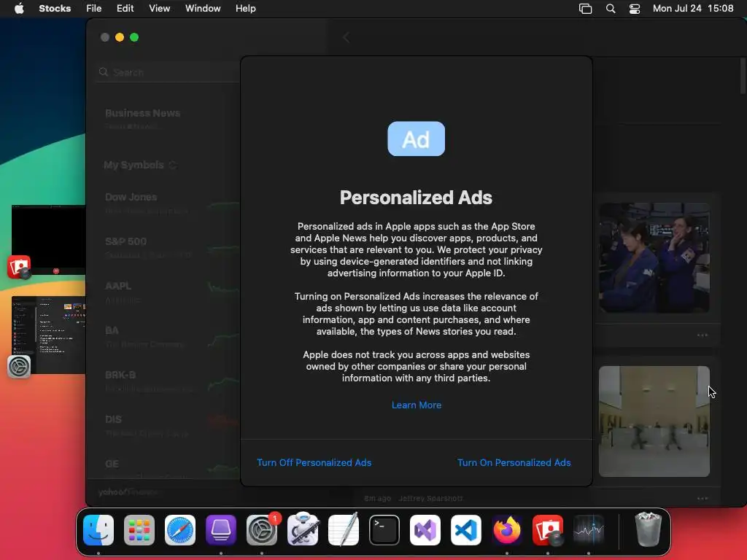Screen dimensions: 747x560
Task: Turn on personalized ads
Action: pos(514,462)
